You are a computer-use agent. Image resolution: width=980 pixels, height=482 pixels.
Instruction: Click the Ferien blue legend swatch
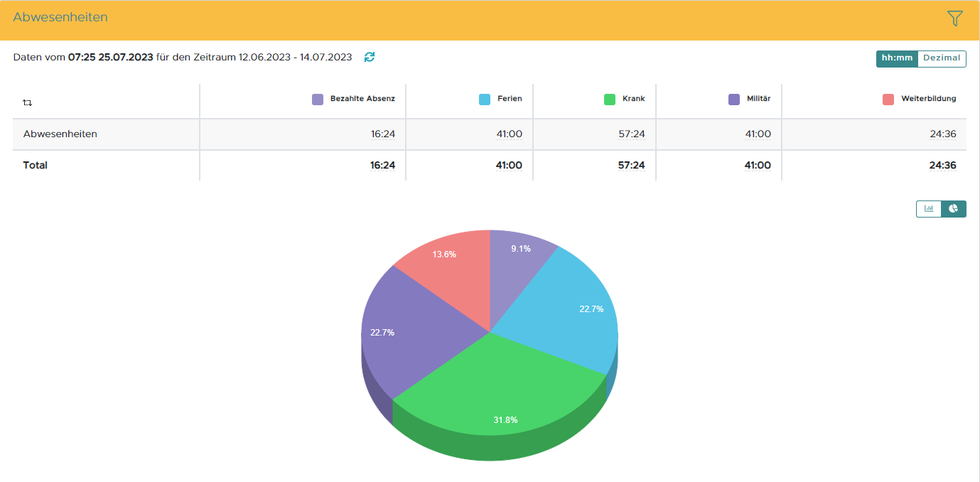click(x=485, y=100)
